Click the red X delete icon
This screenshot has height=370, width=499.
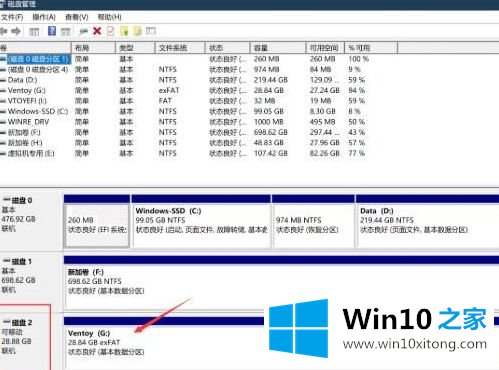[x=97, y=31]
